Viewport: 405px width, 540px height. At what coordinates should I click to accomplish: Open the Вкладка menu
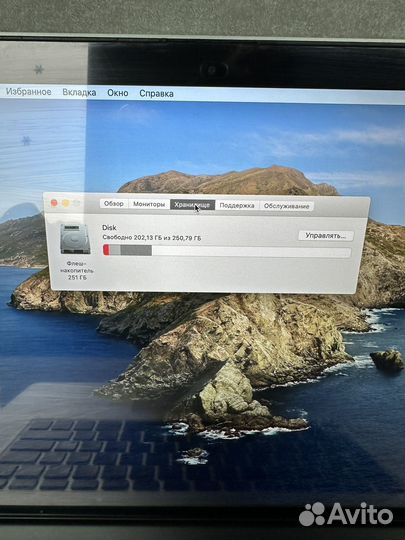pyautogui.click(x=79, y=92)
